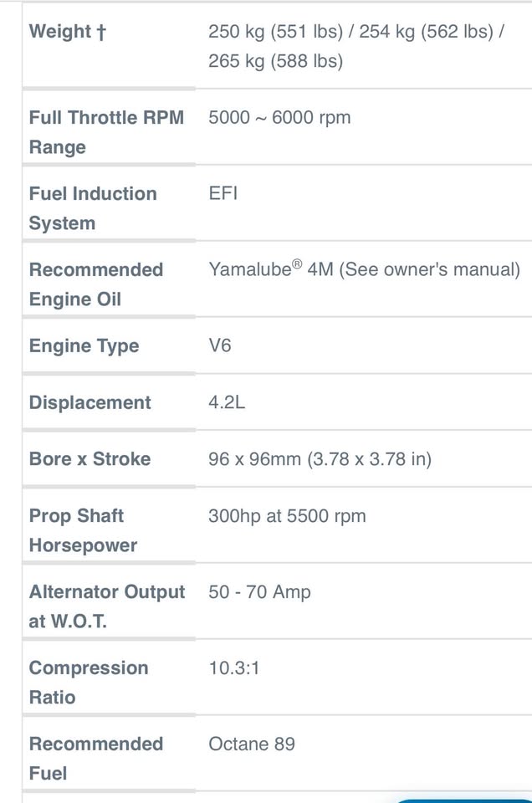
Task: Click the Recommended Engine Oil label
Action: (96, 284)
